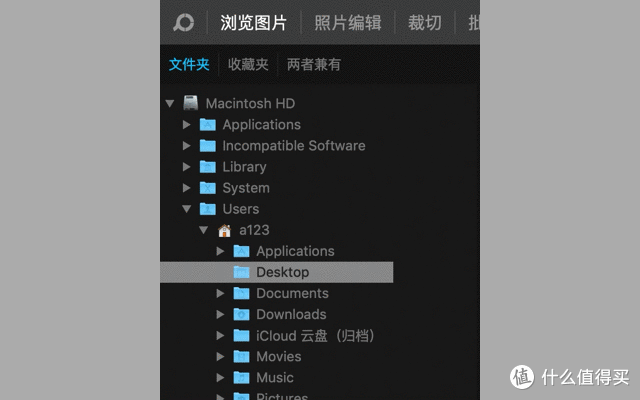
Task: Collapse the Users folder arrow
Action: click(x=187, y=209)
